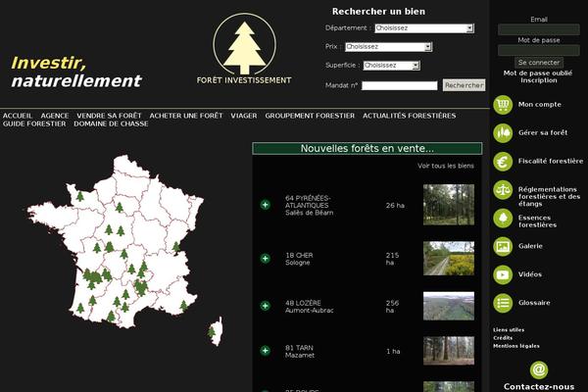Expand the Pyrénées-Atlantiques listing plus icon
Screen dimensions: 588x392
click(266, 205)
